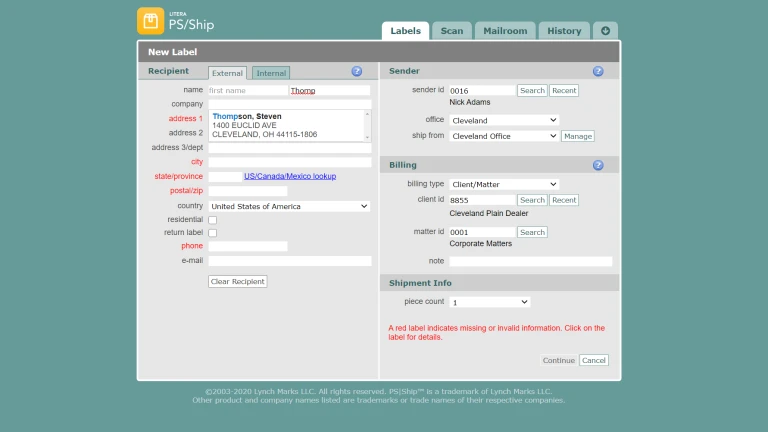Click the Clear Recipient button
This screenshot has height=432, width=768.
click(238, 282)
